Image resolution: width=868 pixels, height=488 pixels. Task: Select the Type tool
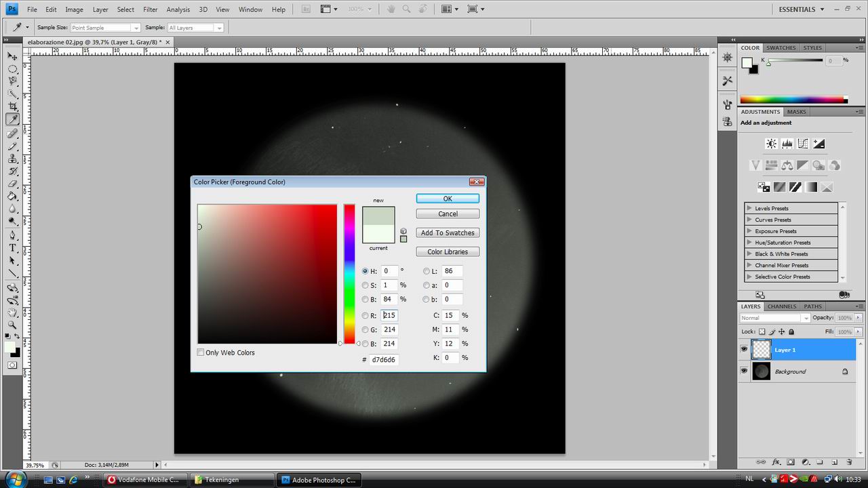12,248
